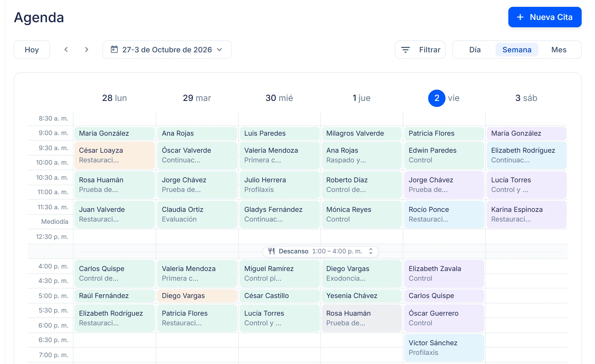Click the calendar icon in date picker
This screenshot has height=364, width=595.
114,49
